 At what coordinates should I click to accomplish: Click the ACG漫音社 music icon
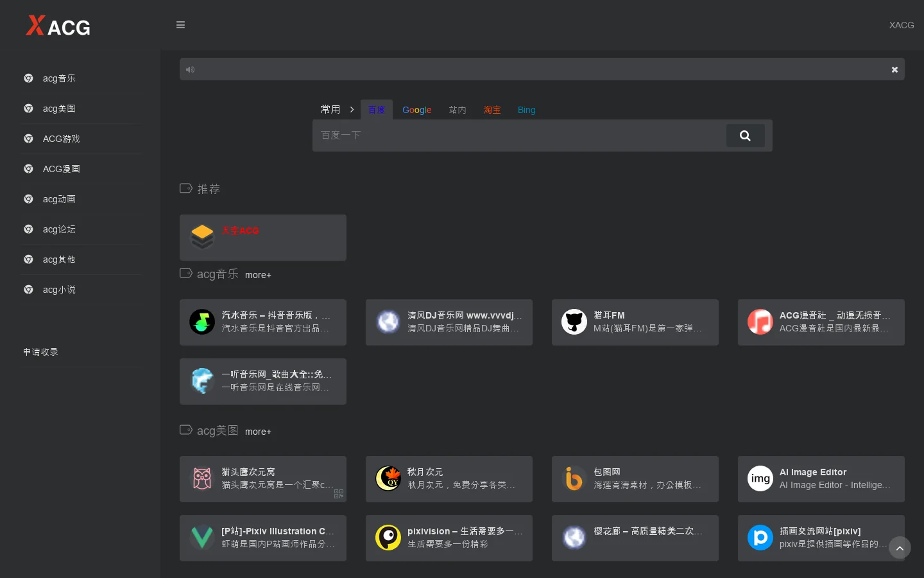point(760,322)
